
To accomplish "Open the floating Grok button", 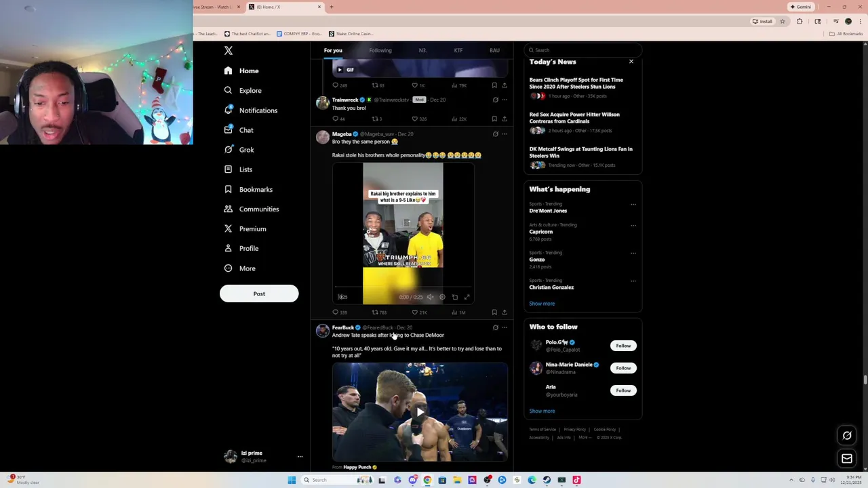I will 847,435.
